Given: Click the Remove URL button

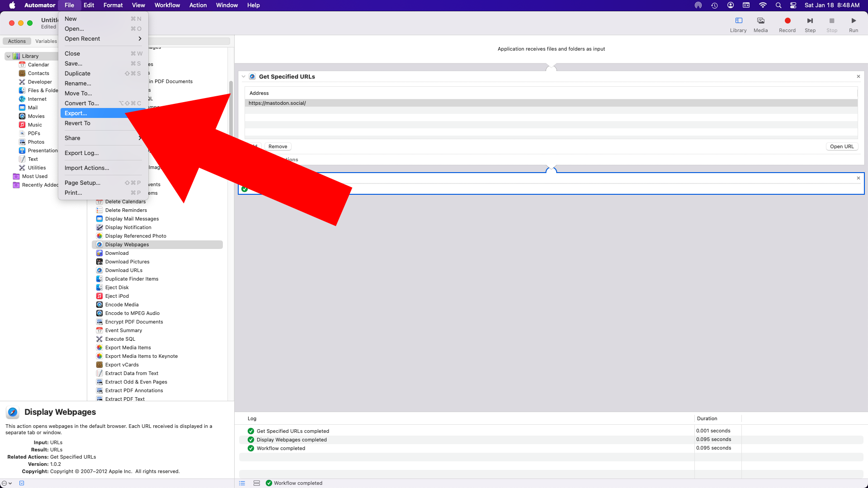Looking at the screenshot, I should (x=278, y=146).
